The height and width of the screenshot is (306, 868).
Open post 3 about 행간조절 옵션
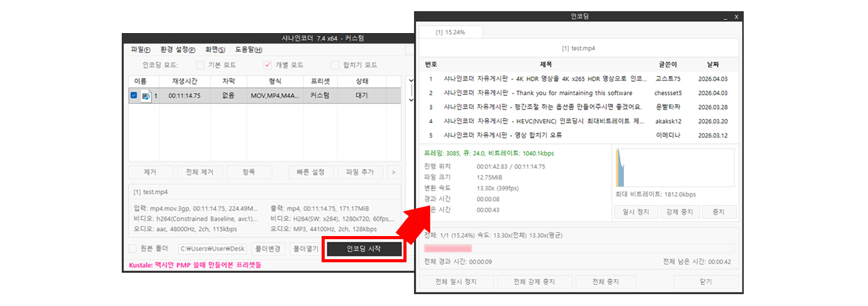click(x=543, y=107)
